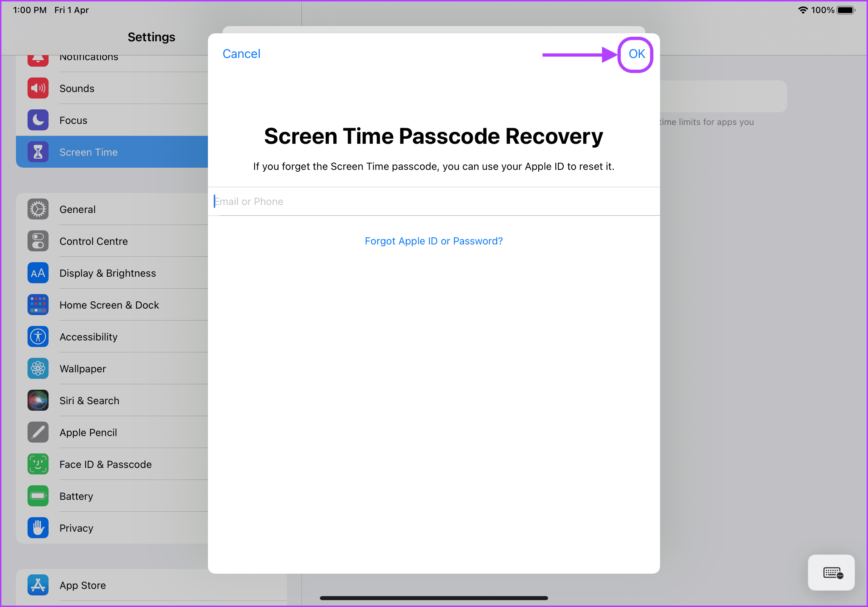Open Home Screen & Dock settings
Viewport: 868px width, 607px height.
click(109, 305)
